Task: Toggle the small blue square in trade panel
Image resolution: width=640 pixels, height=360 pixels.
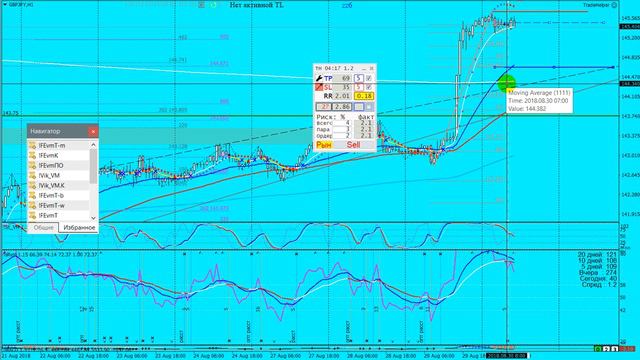Action: click(369, 107)
